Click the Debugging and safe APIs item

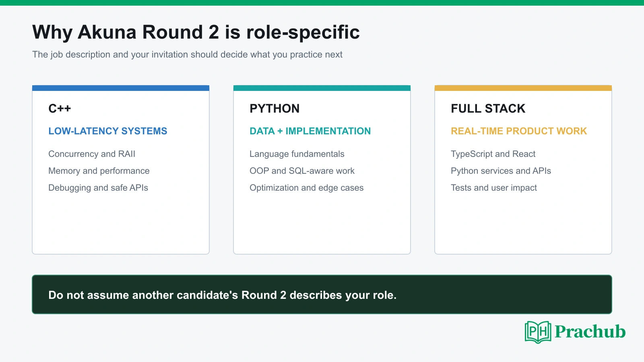pos(98,188)
